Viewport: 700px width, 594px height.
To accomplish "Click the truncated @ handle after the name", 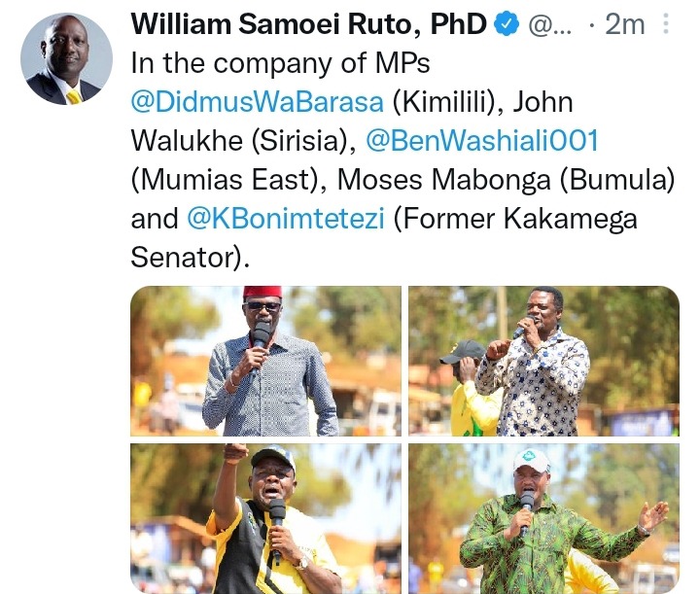I will coord(549,25).
